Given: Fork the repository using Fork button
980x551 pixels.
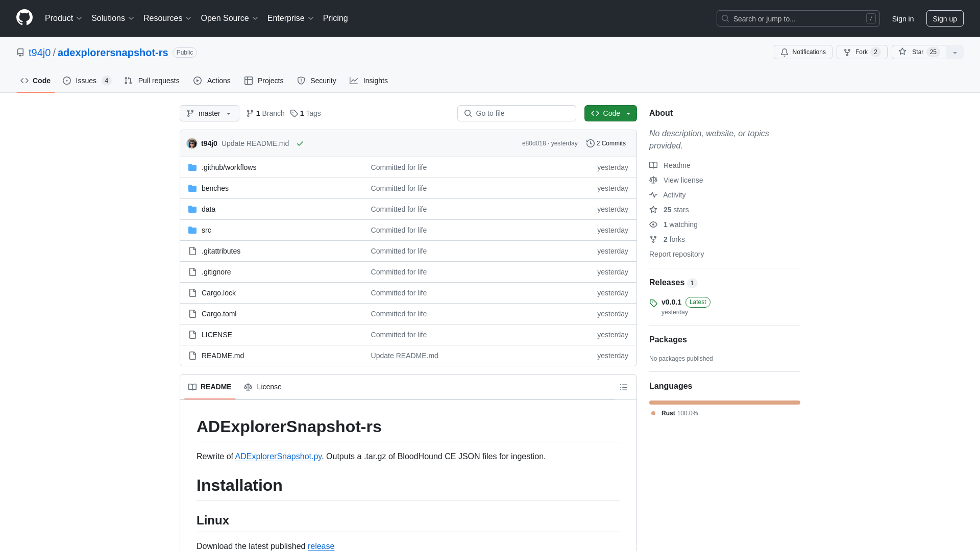Looking at the screenshot, I should click(862, 52).
